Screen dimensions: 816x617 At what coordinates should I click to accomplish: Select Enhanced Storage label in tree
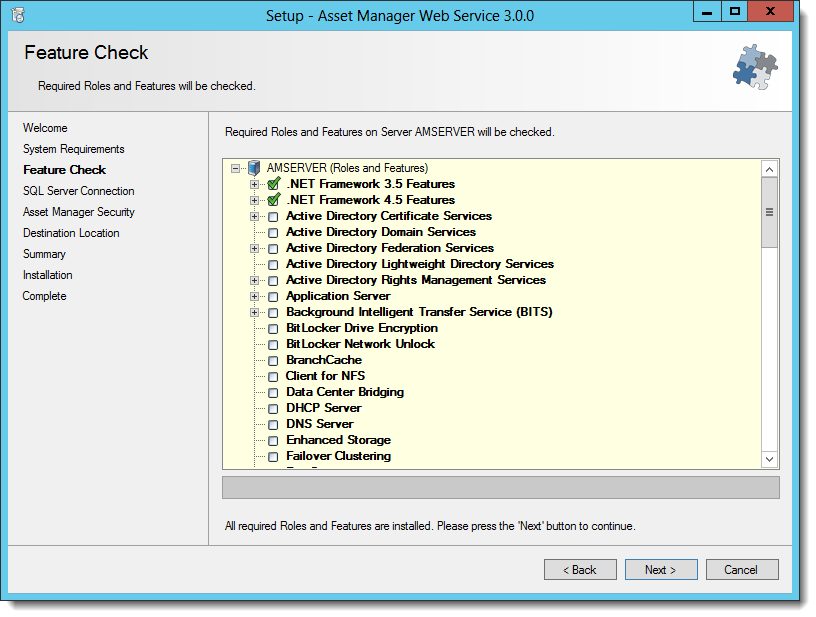coord(338,440)
